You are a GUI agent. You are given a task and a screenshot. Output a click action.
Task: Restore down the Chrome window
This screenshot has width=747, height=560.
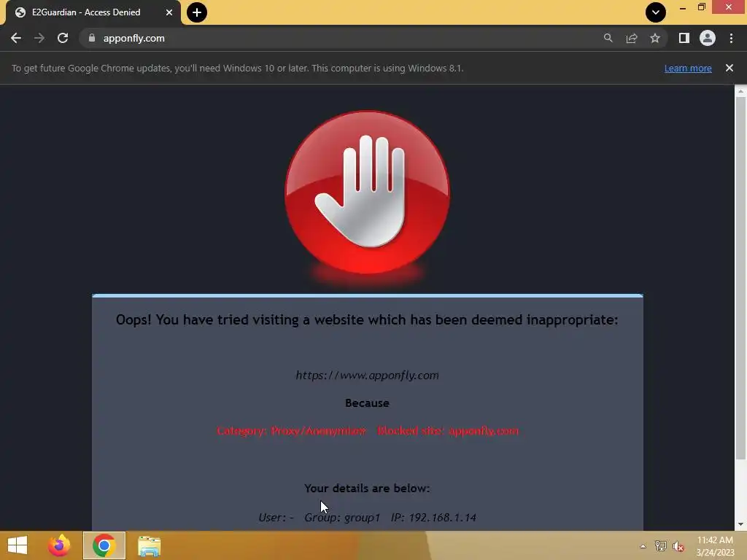coord(701,7)
